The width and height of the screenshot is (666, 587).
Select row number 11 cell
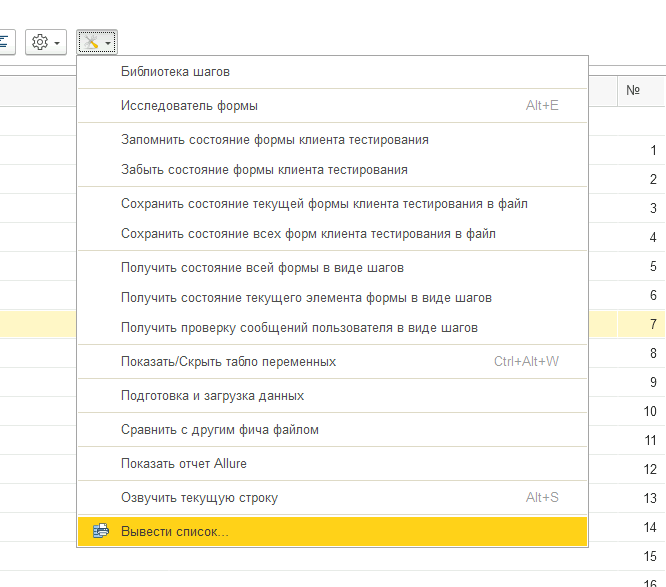pos(641,440)
